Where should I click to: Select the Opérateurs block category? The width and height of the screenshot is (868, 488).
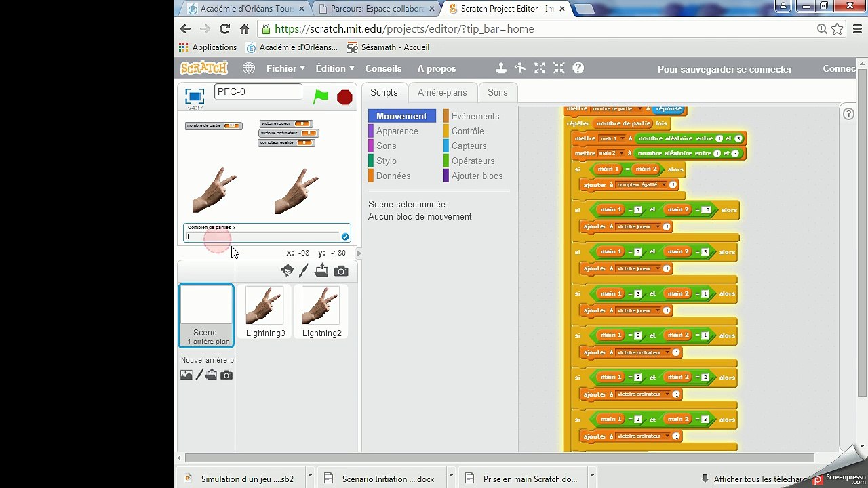pyautogui.click(x=473, y=161)
